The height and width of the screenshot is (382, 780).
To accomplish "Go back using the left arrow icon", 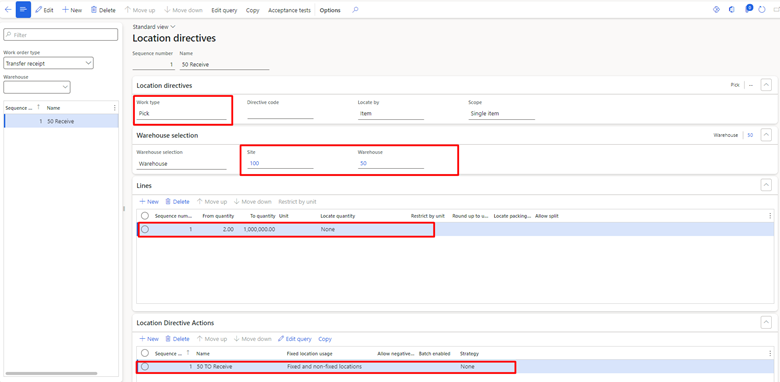I will (8, 9).
